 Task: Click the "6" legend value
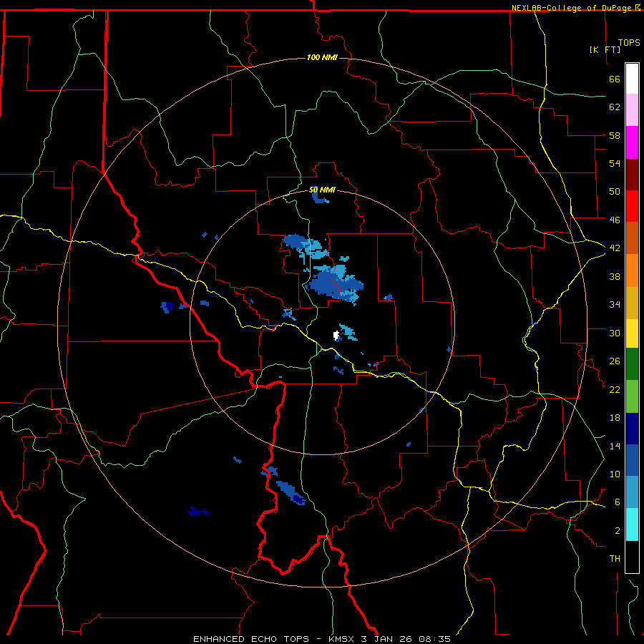pyautogui.click(x=618, y=502)
